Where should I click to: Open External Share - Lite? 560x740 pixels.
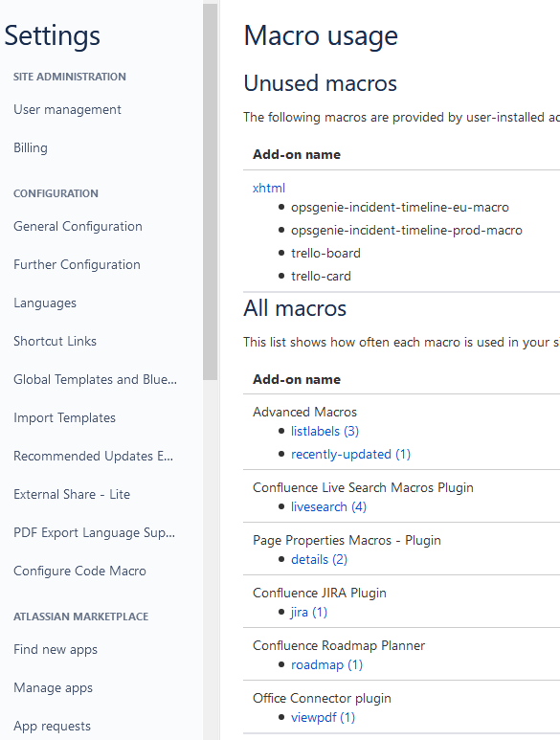coord(72,494)
